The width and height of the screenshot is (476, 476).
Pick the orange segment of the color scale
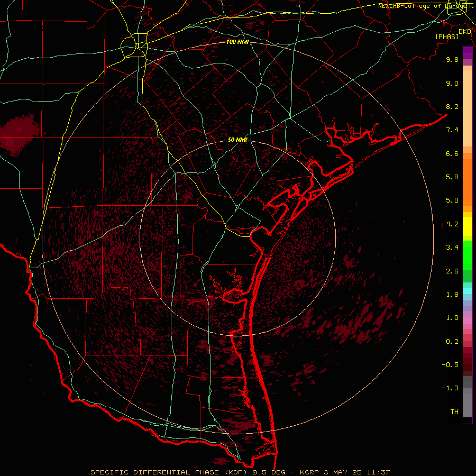(x=467, y=182)
